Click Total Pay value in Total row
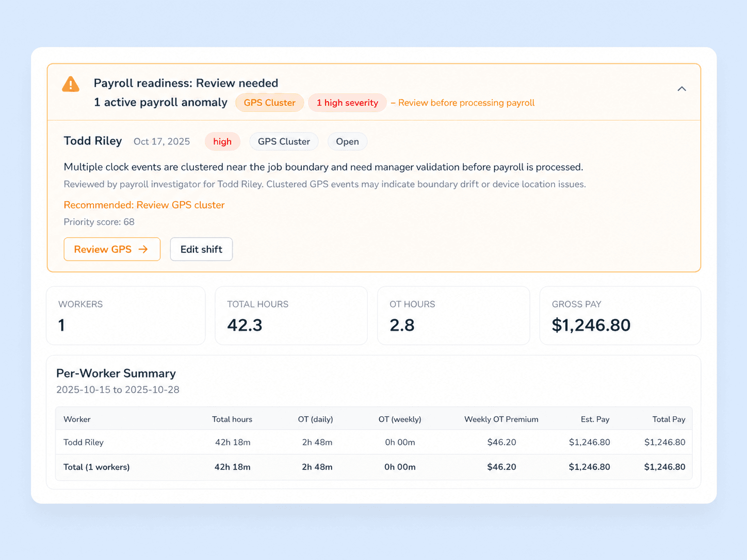This screenshot has height=560, width=747. (664, 467)
